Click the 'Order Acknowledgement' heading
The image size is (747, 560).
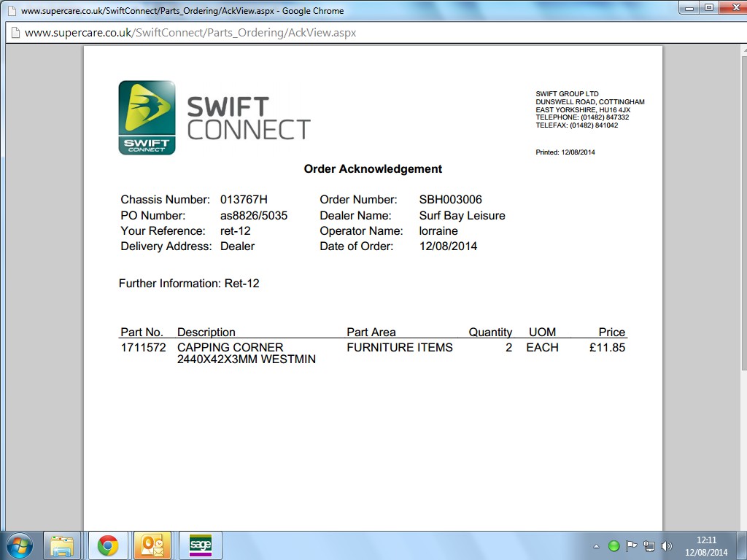tap(373, 169)
